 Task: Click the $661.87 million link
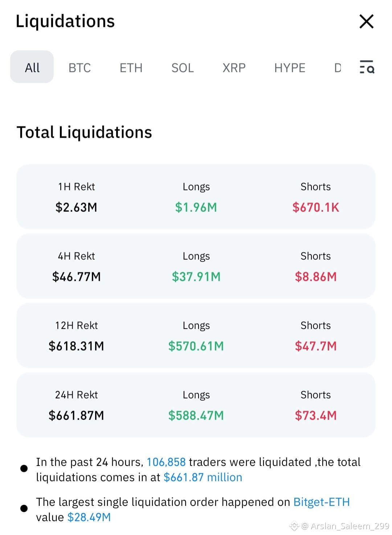point(203,477)
